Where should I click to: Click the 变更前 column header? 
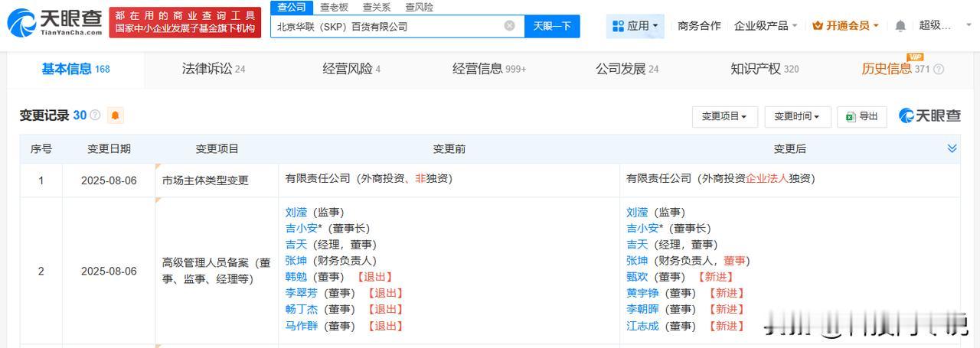coord(449,149)
